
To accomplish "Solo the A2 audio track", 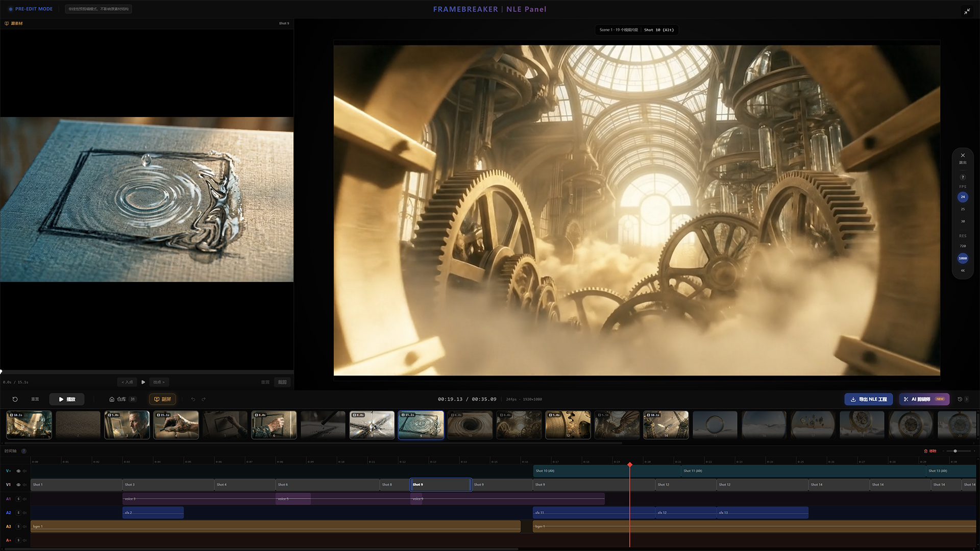I will click(x=18, y=513).
